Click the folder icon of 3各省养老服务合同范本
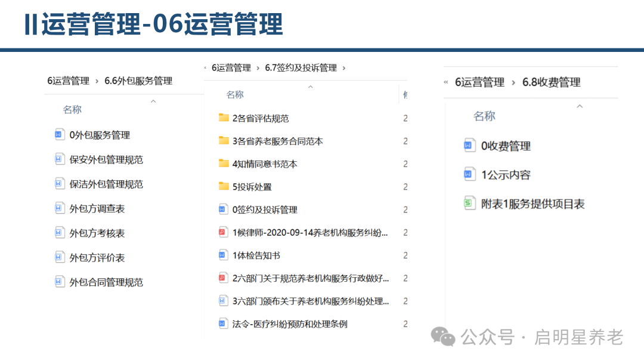The width and height of the screenshot is (644, 363). [224, 140]
